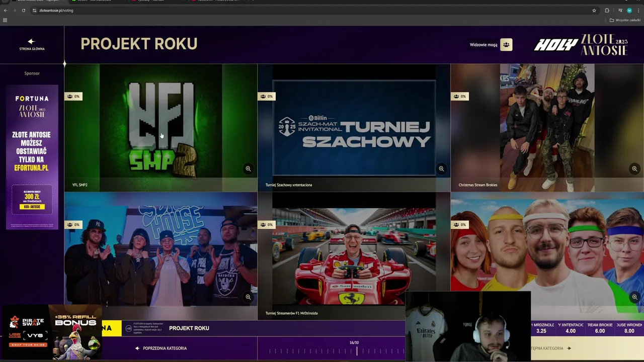
Task: Click the Mrdzinolda 3.25 odds cell
Action: tap(542, 328)
